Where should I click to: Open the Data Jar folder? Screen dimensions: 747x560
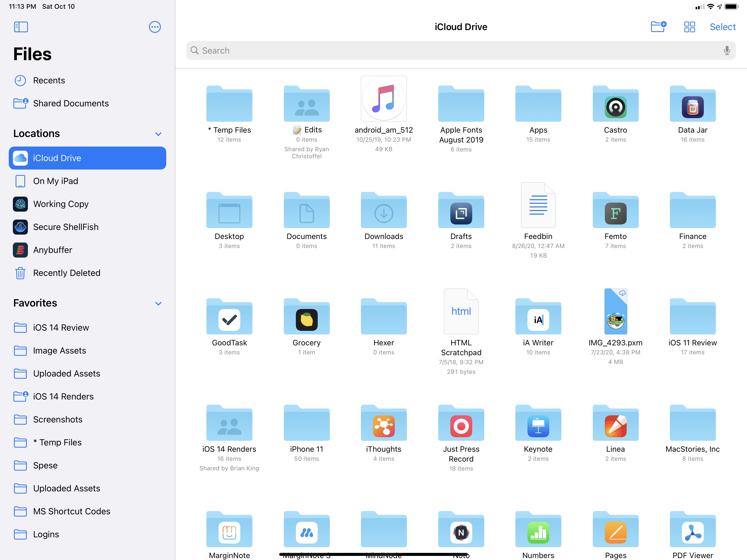[693, 104]
